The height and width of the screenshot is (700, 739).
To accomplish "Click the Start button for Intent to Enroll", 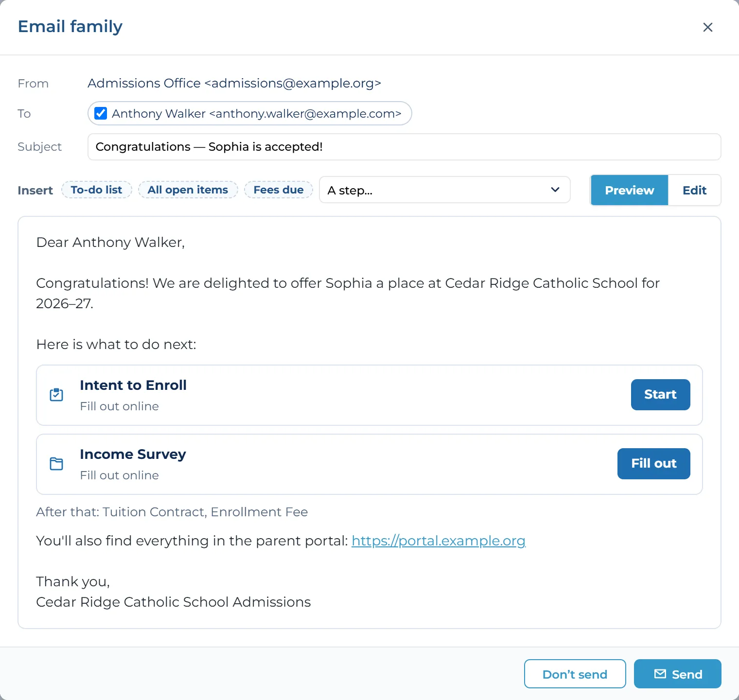I will point(660,395).
